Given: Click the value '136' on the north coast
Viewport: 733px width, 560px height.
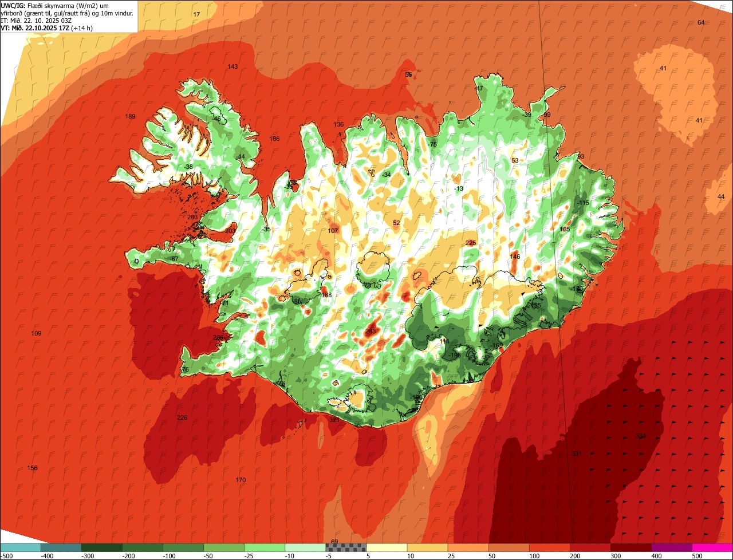Looking at the screenshot, I should coord(339,125).
